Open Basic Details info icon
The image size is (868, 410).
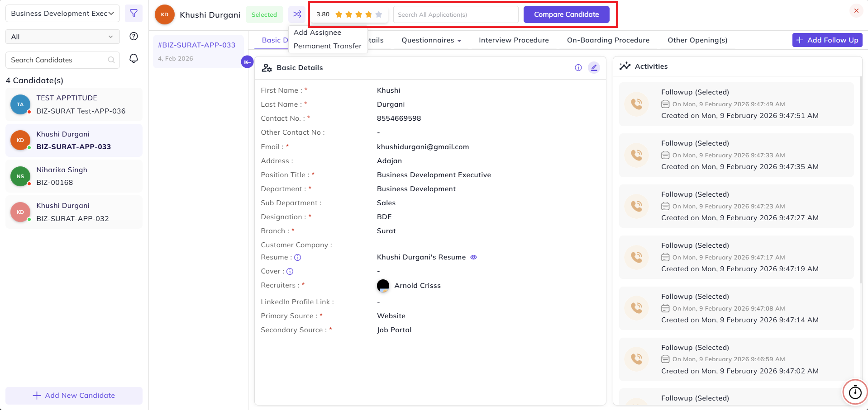578,68
